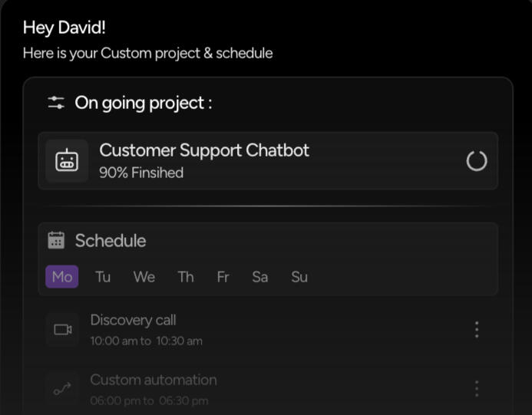532x415 pixels.
Task: Click the video camera icon for Discovery call
Action: pyautogui.click(x=62, y=330)
